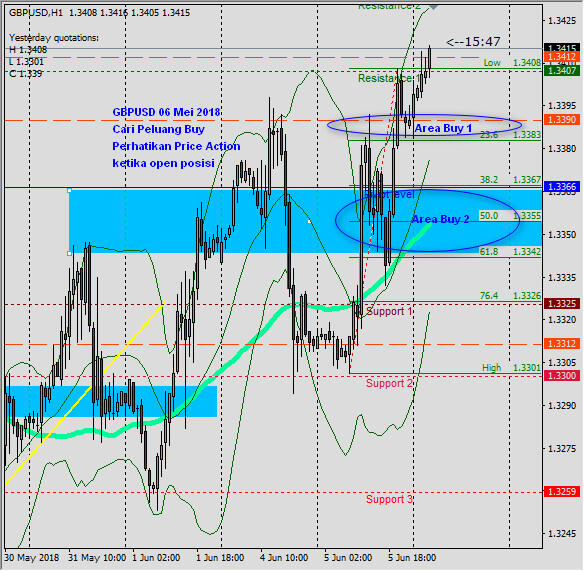Click the 'Support 1' level label
The width and height of the screenshot is (584, 571).
click(x=389, y=311)
